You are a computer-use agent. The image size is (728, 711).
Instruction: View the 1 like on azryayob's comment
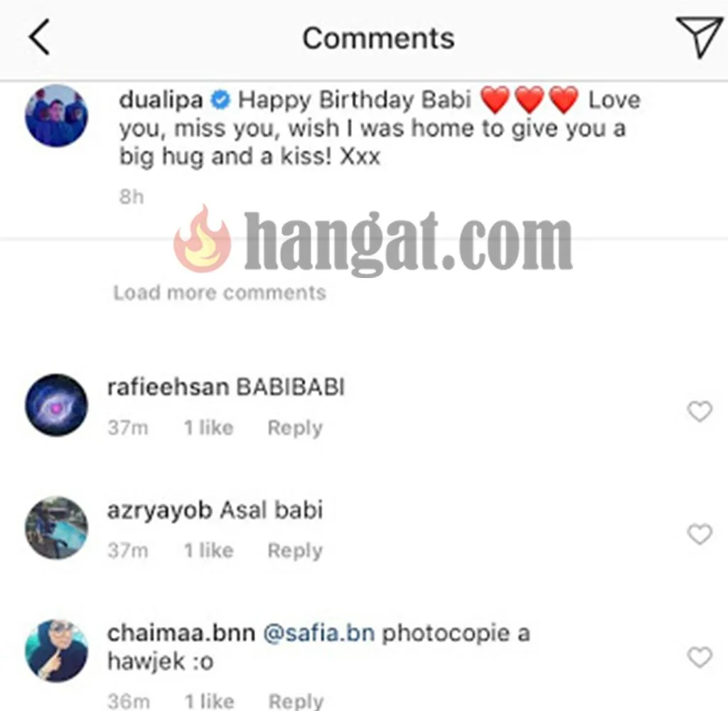pyautogui.click(x=208, y=550)
